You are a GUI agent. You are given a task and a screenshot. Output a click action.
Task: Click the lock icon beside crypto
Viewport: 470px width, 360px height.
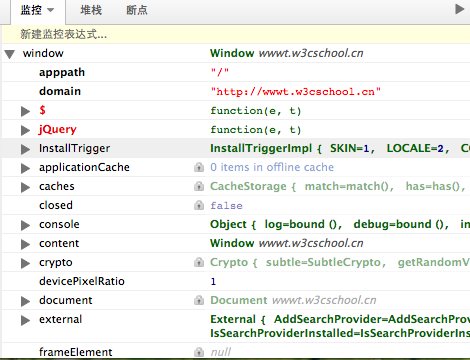(199, 262)
